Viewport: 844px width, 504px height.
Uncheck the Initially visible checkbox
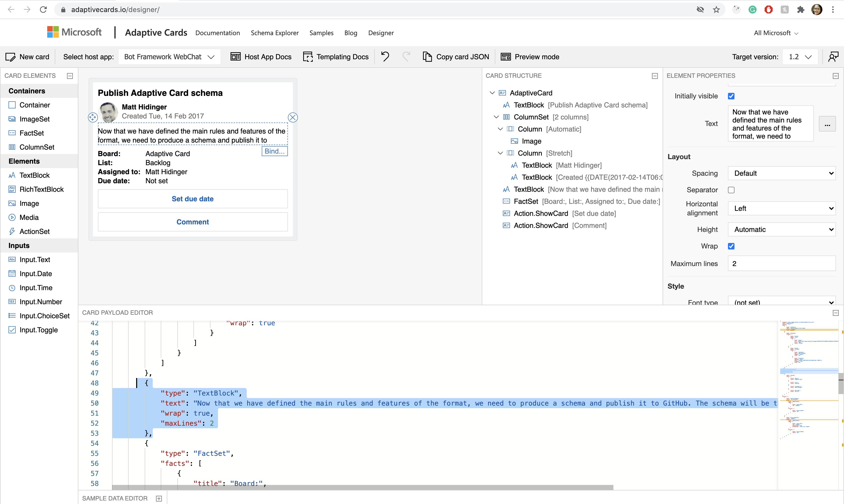pyautogui.click(x=731, y=96)
